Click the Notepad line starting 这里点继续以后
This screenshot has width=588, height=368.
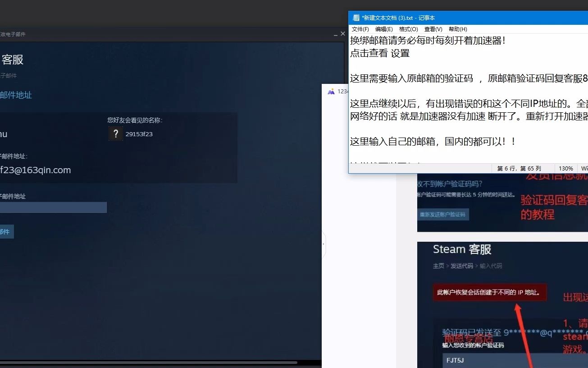pyautogui.click(x=469, y=104)
